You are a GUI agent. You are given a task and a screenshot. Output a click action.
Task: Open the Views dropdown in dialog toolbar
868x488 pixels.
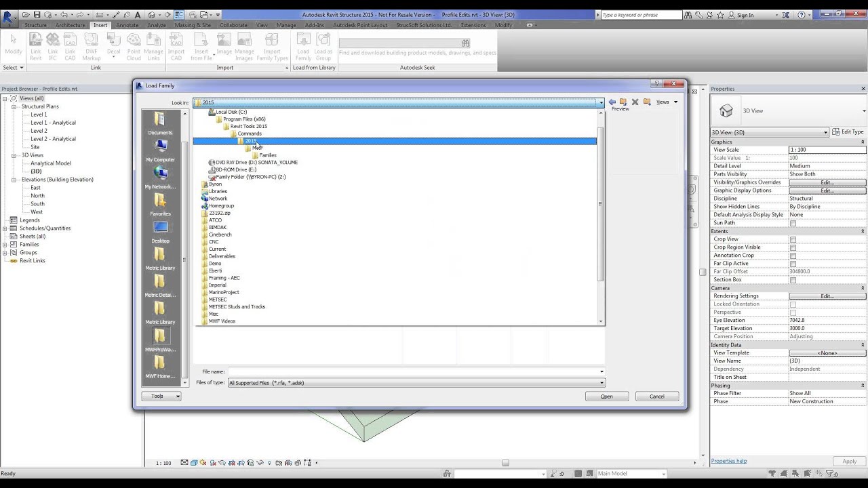667,102
